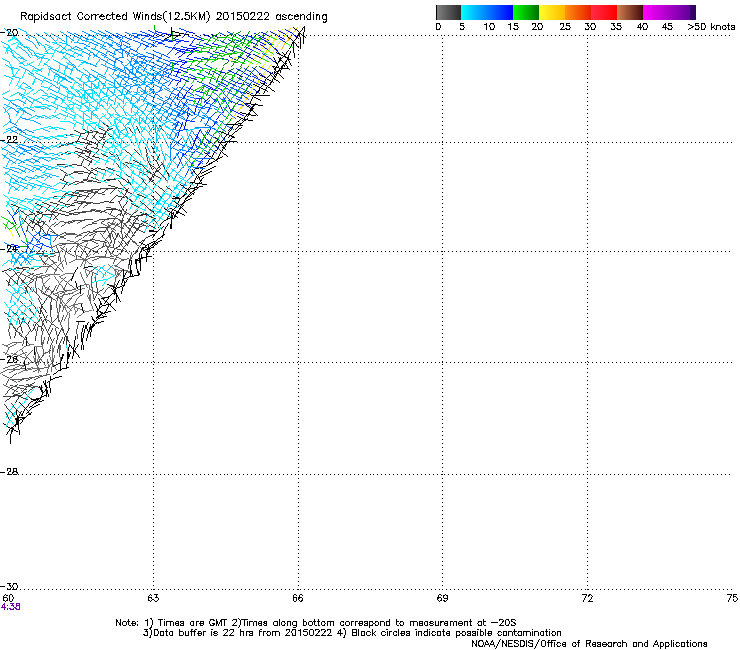Viewport: 740px width, 650px height.
Task: Click the gray 0-5 knots legend swatch
Action: (448, 12)
